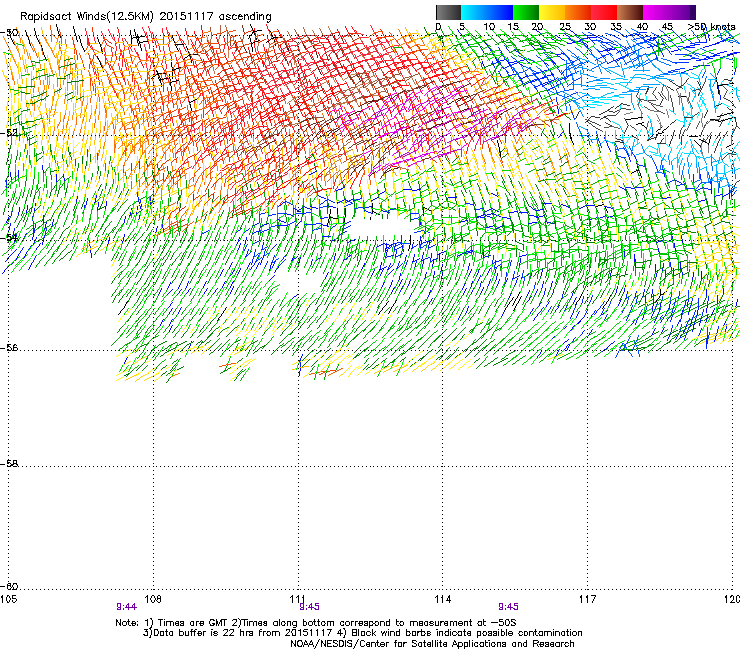740x650 pixels.
Task: Click the 108 longitude axis label
Action: coord(153,599)
